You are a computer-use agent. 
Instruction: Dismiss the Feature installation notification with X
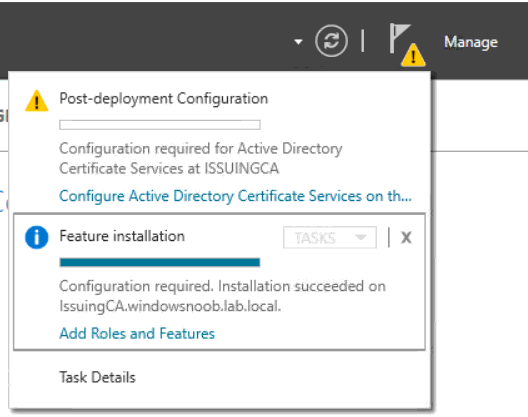pyautogui.click(x=406, y=238)
